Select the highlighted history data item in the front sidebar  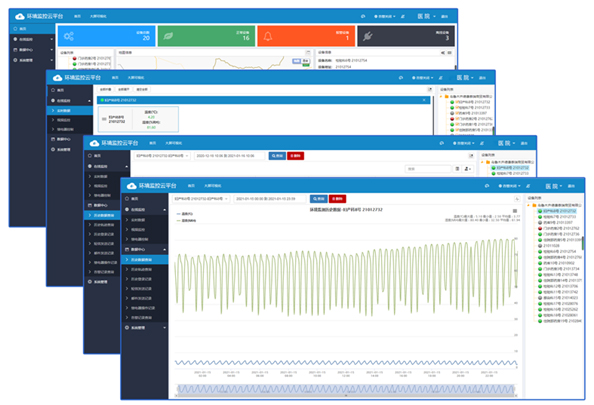[145, 260]
